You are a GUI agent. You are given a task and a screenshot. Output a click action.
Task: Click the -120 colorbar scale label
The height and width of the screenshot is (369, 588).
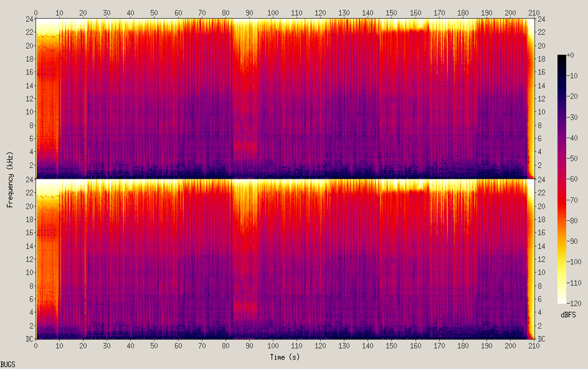coord(574,304)
